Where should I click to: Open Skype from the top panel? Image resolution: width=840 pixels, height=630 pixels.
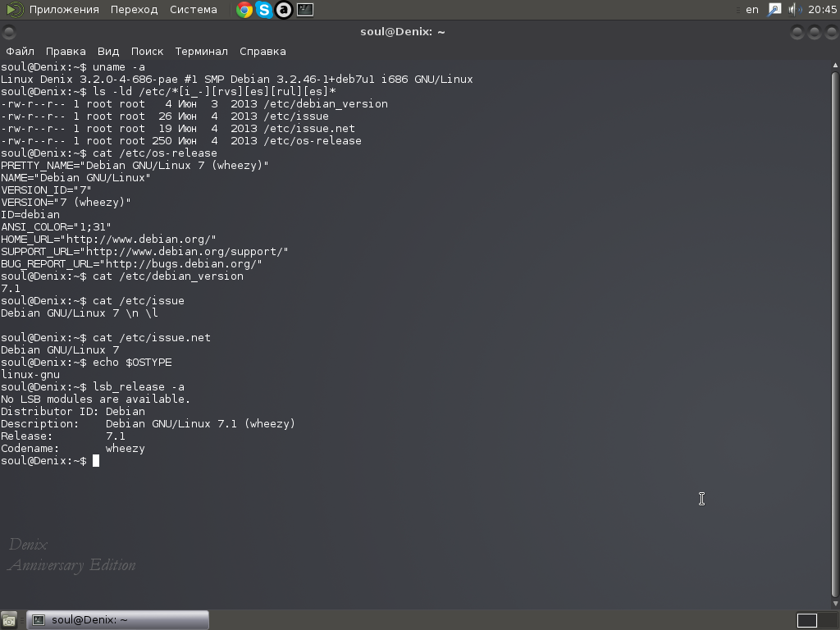pyautogui.click(x=264, y=10)
